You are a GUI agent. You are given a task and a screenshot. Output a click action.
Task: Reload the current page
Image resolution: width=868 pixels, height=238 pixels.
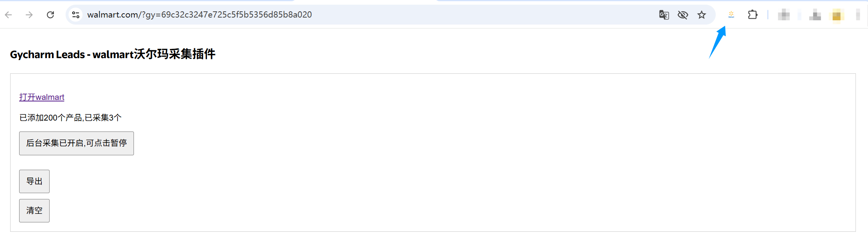pos(50,15)
